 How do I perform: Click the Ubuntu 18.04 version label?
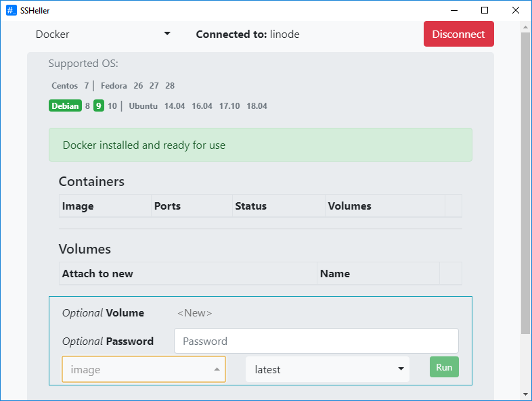click(x=257, y=106)
